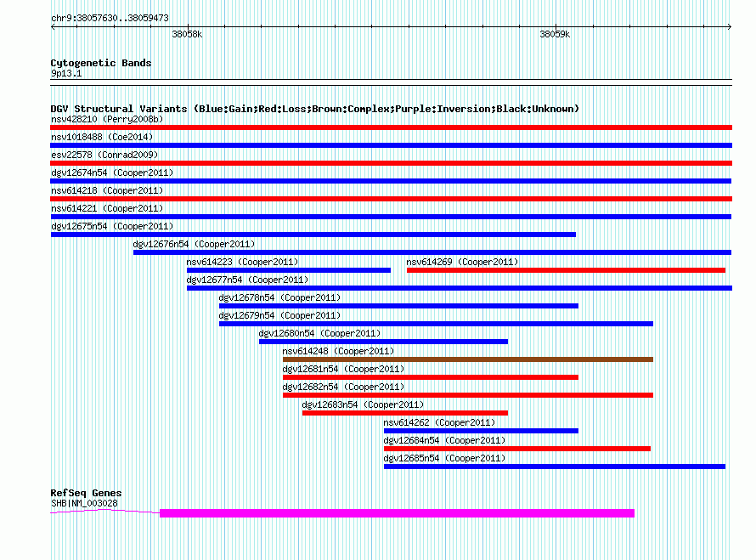
Task: Click the nsv614248 (Cooper2011) label
Action: tap(338, 351)
